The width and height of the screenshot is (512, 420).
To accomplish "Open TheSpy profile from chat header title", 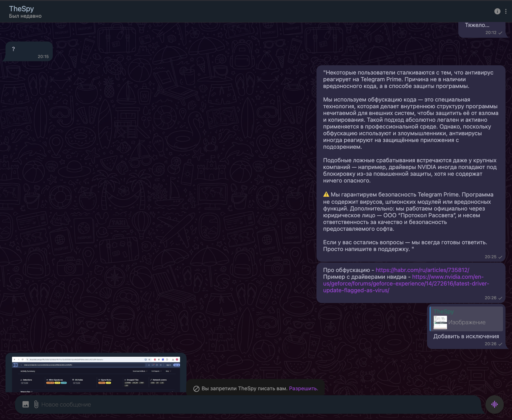I will (21, 9).
